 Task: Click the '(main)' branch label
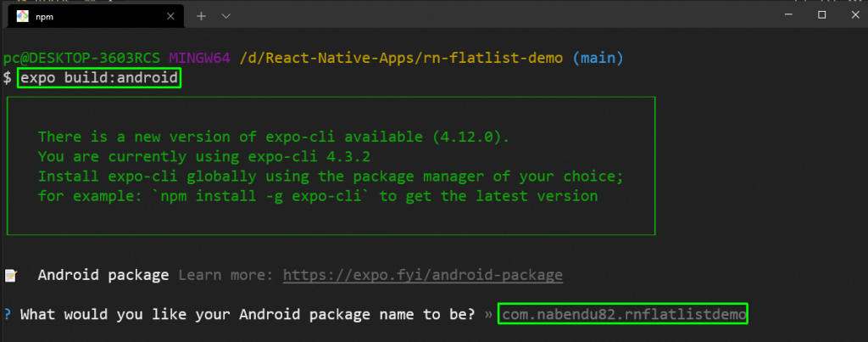tap(598, 58)
